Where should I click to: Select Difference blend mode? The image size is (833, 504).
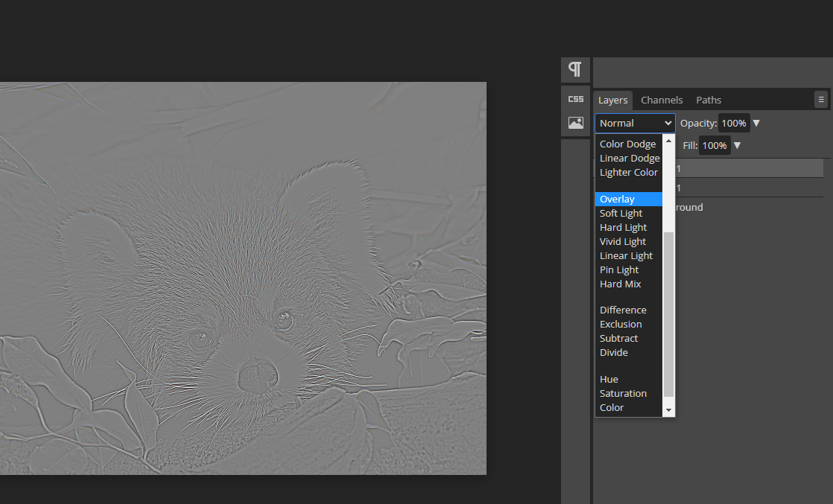[x=623, y=310]
